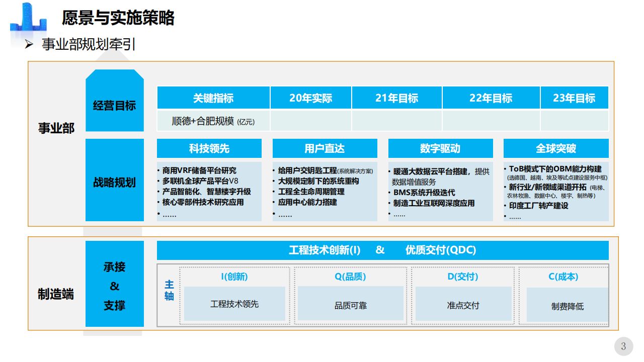Click the 全球突破 heading box
Viewport: 644px width, 362px height.
(556, 148)
